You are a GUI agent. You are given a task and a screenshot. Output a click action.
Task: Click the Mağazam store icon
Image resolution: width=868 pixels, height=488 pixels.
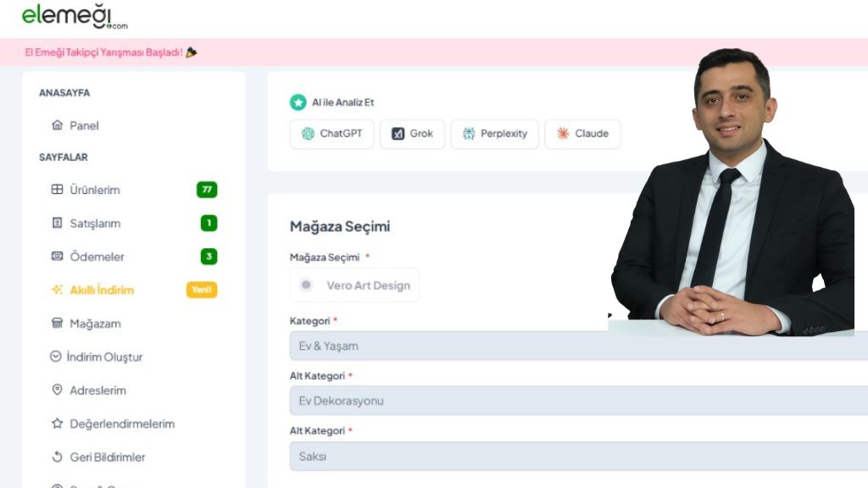coord(57,323)
